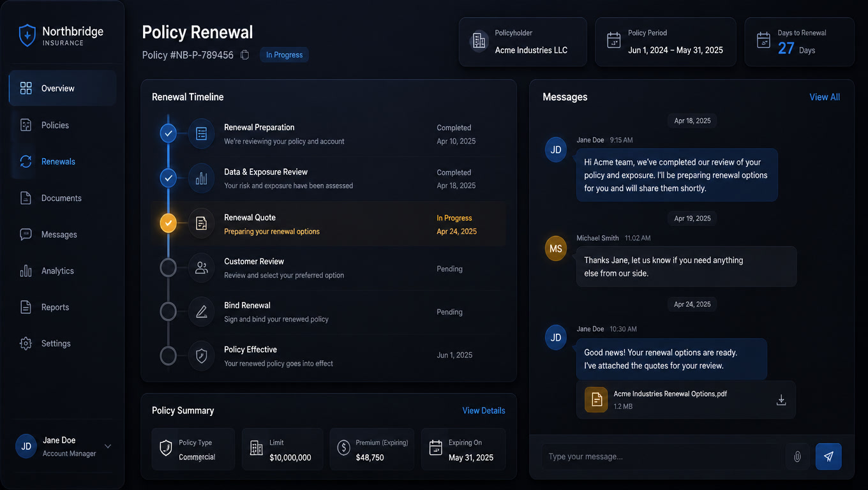Click the Renewal Preparation completed checkmark marker
The width and height of the screenshot is (868, 490).
(x=168, y=133)
